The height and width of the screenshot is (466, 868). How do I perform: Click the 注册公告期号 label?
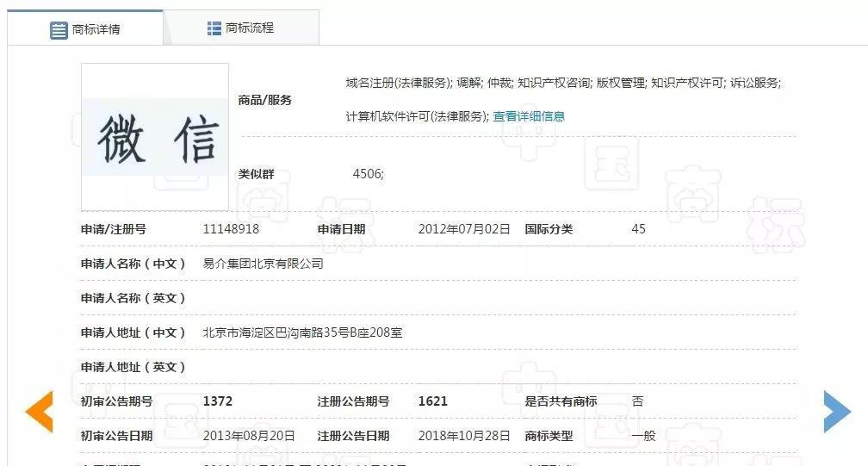click(353, 401)
